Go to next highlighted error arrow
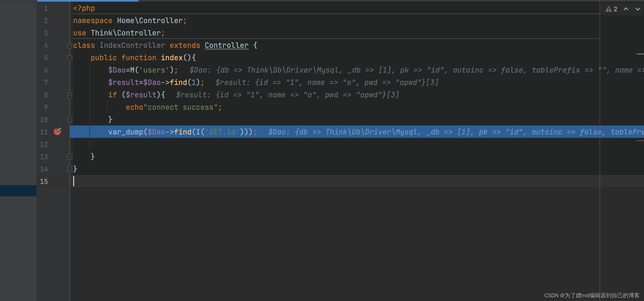The image size is (644, 301). (x=638, y=9)
